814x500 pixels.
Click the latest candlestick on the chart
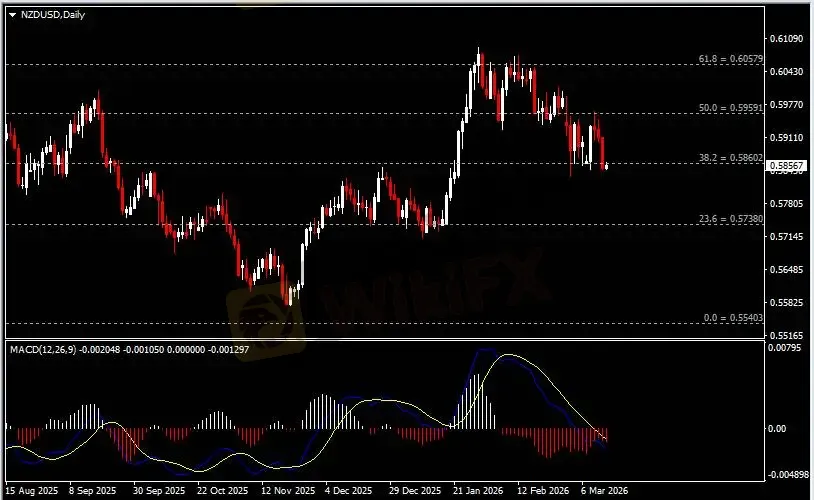(606, 166)
